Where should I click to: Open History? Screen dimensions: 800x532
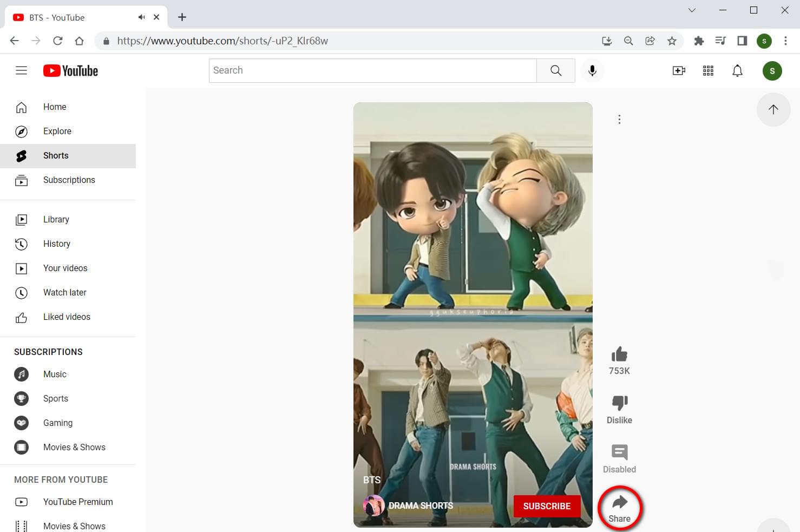68,244
